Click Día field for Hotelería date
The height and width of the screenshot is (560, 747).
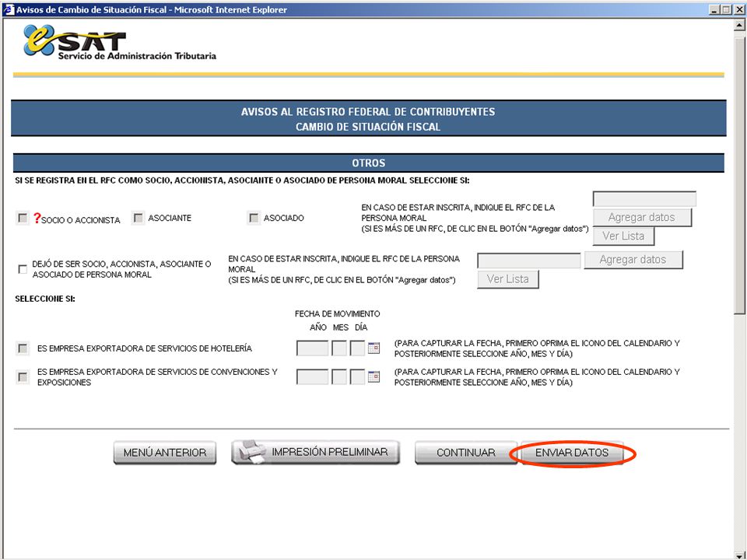point(357,348)
